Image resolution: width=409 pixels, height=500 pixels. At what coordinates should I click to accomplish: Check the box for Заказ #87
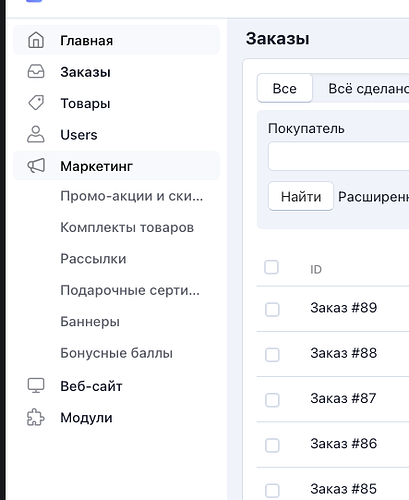(272, 400)
